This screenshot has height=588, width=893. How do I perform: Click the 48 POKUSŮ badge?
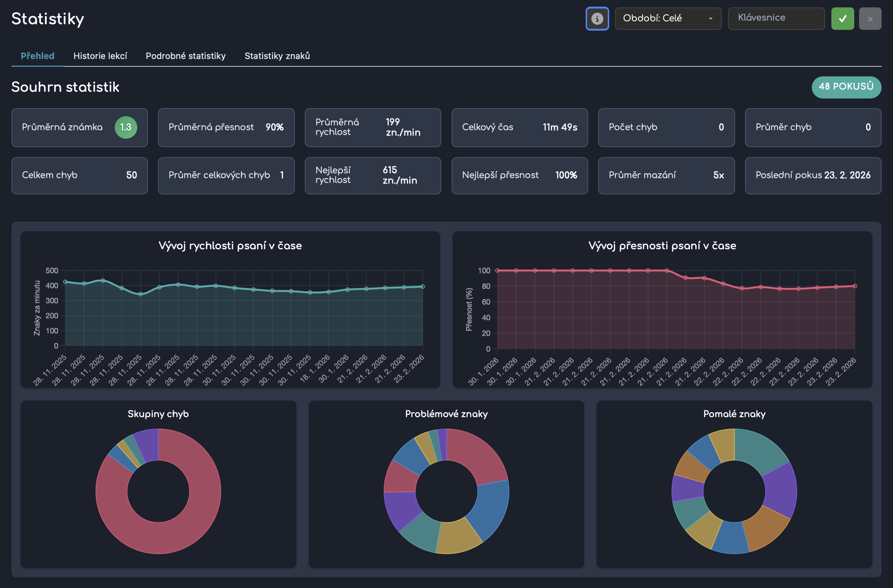[x=846, y=87]
